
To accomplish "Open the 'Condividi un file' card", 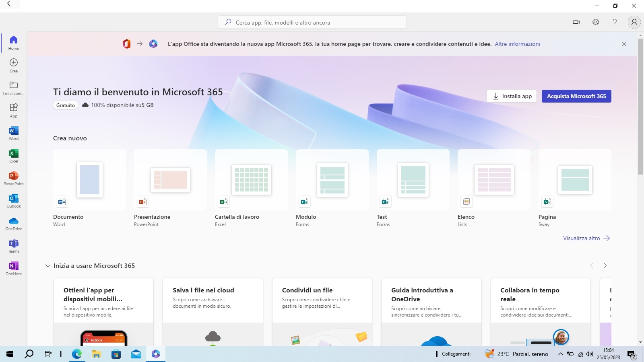I will tap(322, 312).
